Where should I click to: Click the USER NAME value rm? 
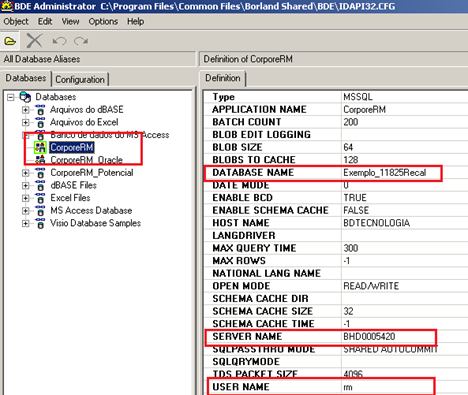[x=348, y=387]
